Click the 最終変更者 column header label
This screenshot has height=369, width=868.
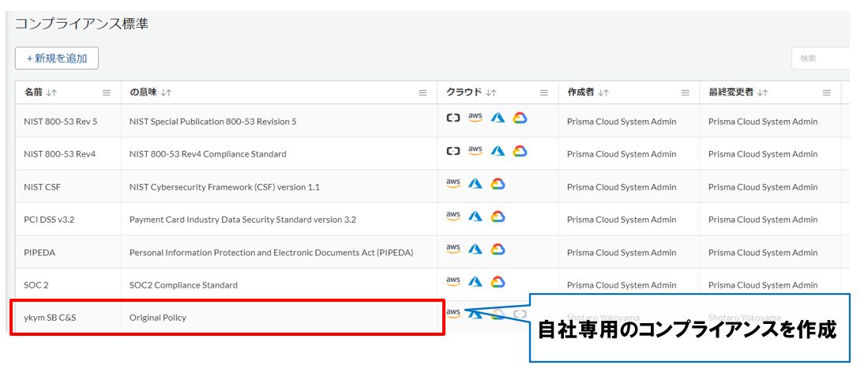tap(731, 93)
